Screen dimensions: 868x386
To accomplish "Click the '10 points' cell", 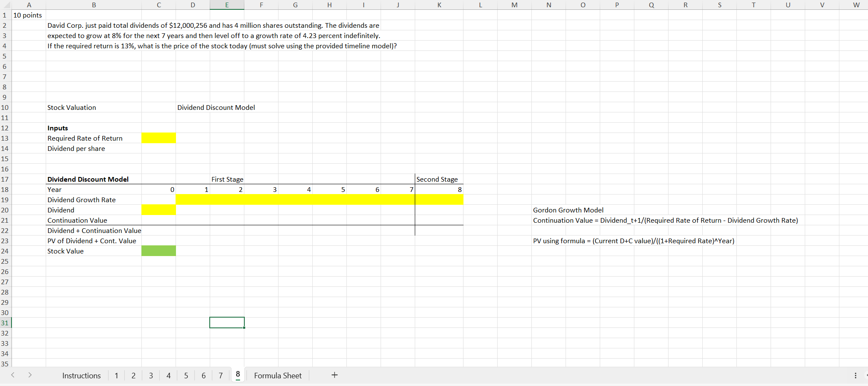I will (28, 15).
